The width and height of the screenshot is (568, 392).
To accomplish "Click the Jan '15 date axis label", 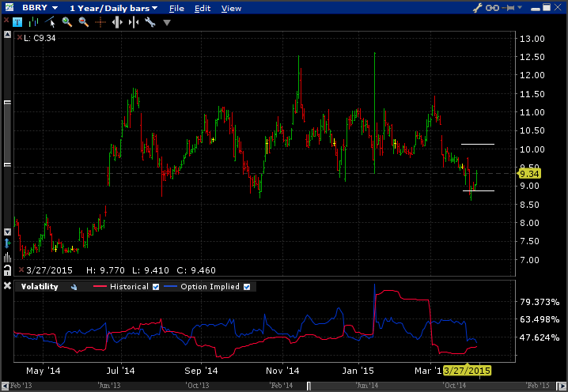I will tap(358, 371).
